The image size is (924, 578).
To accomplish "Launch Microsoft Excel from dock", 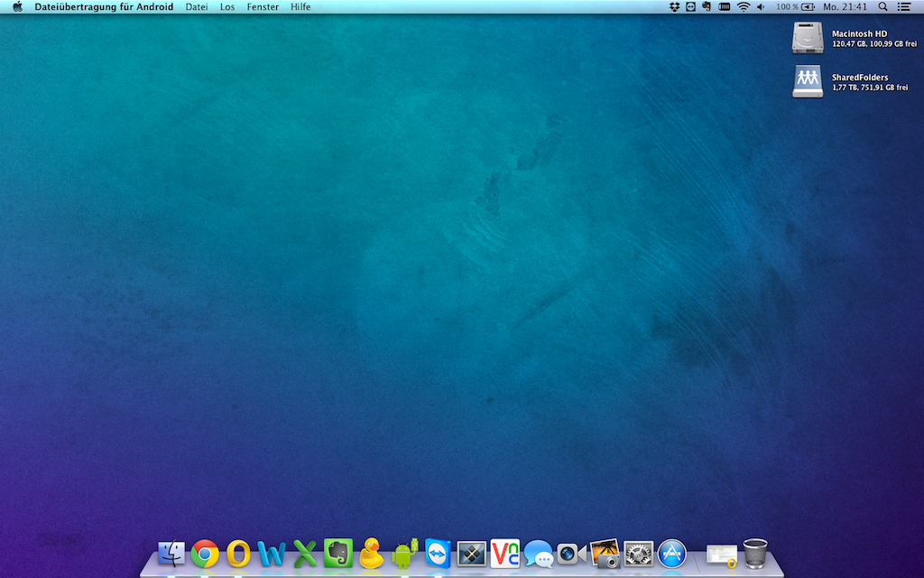I will (x=305, y=553).
